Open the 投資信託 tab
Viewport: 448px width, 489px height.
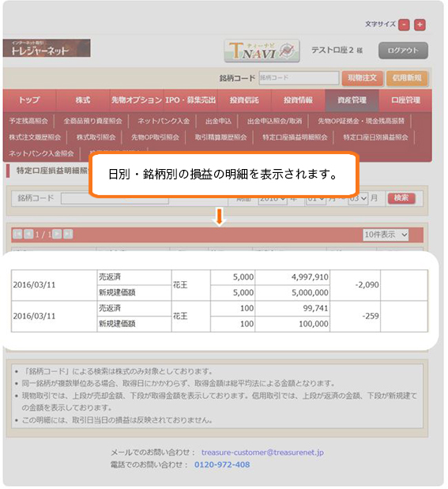coord(244,100)
